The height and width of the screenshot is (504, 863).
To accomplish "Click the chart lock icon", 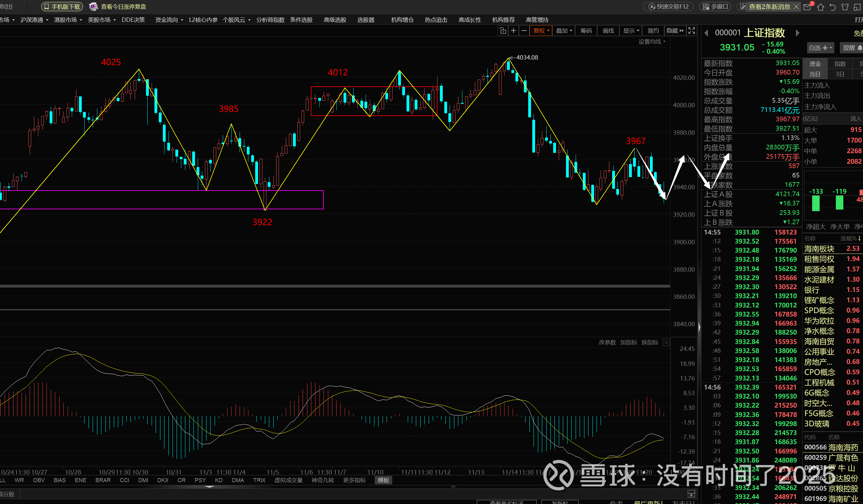I will (x=503, y=31).
